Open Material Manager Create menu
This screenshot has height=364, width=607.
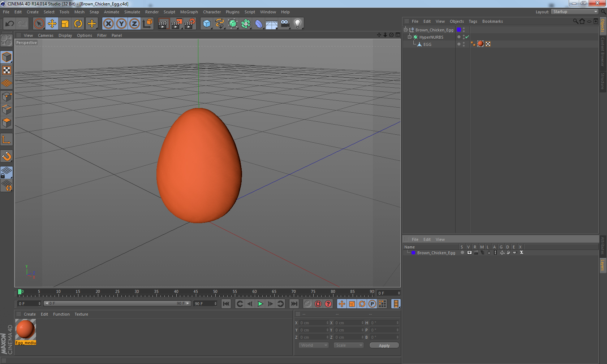(30, 314)
